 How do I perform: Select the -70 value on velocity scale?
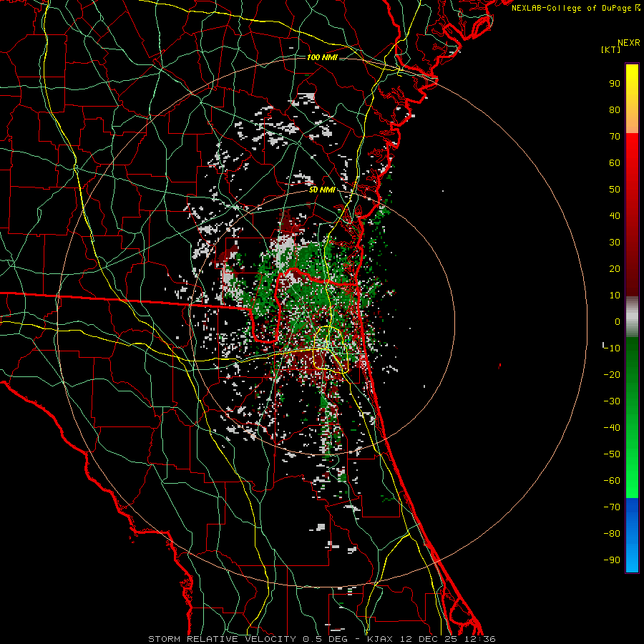pos(612,507)
